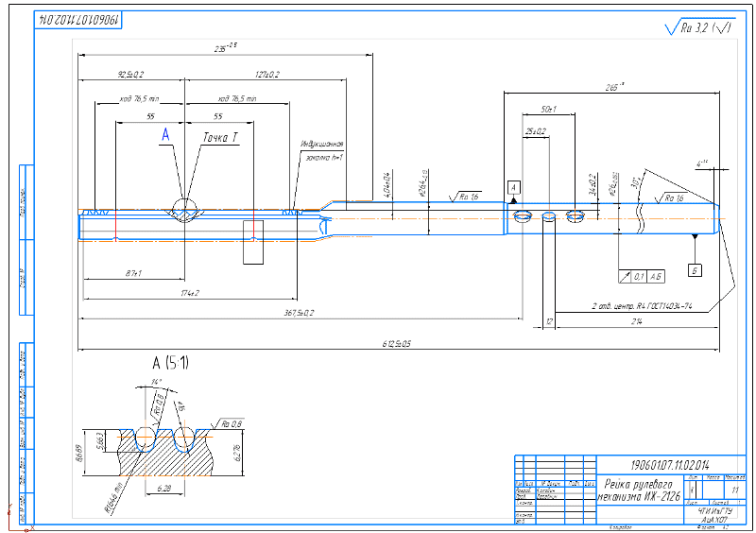Select the detail view title 'A (5:1)'

pyautogui.click(x=171, y=363)
